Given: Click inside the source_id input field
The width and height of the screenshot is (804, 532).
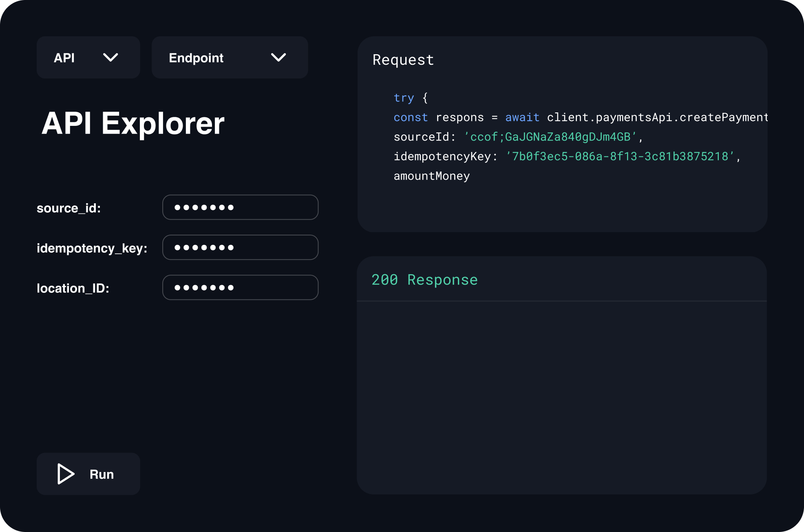Looking at the screenshot, I should [x=240, y=207].
